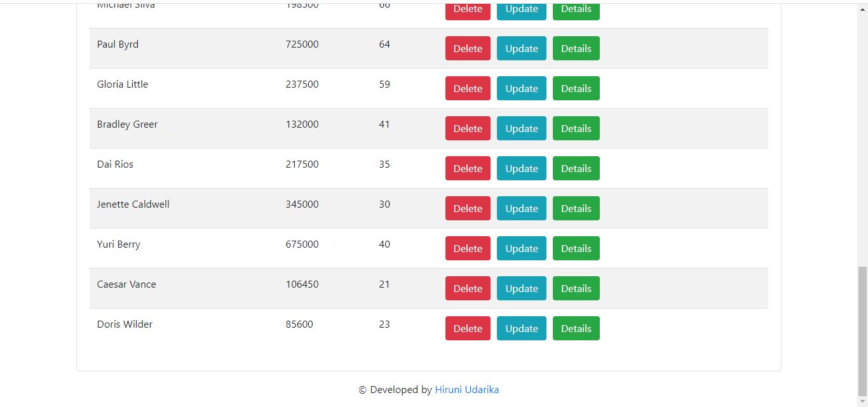Click the page vertical scrollbar thumb
This screenshot has height=407, width=868.
point(862,331)
